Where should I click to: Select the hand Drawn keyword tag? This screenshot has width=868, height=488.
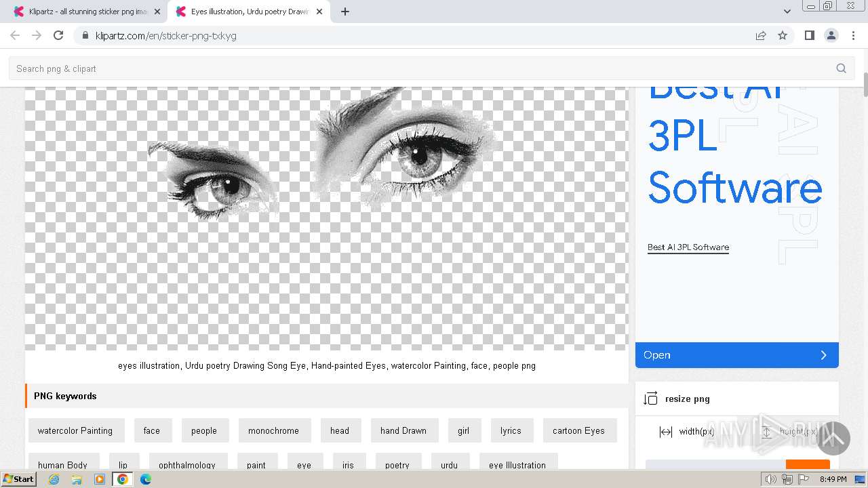[x=403, y=430]
